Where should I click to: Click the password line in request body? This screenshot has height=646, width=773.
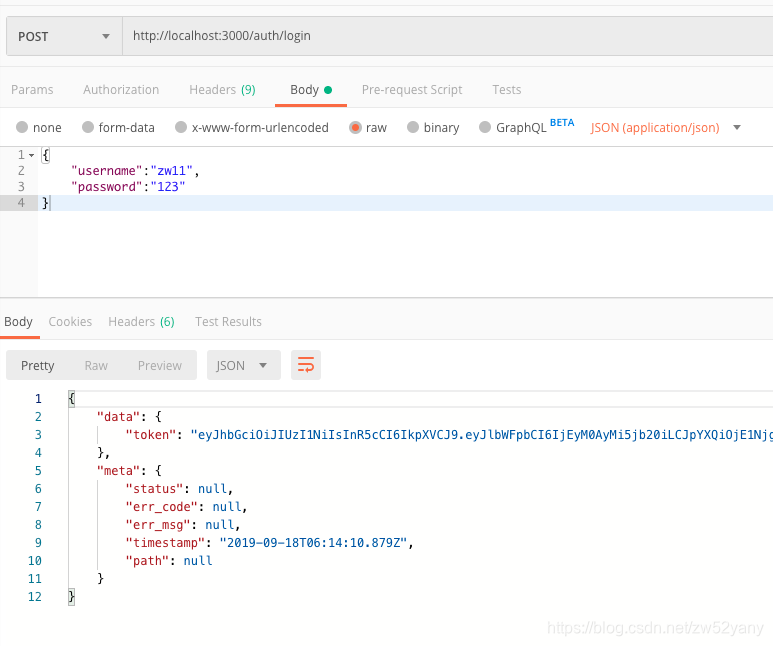coord(128,187)
